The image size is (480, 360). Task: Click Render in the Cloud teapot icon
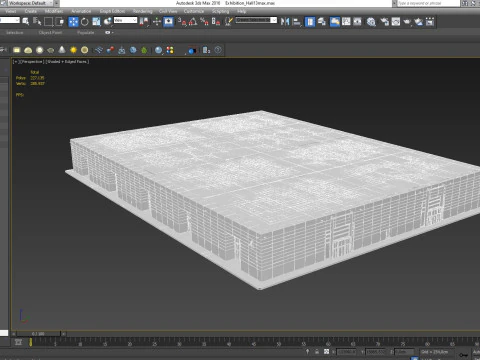[418, 22]
